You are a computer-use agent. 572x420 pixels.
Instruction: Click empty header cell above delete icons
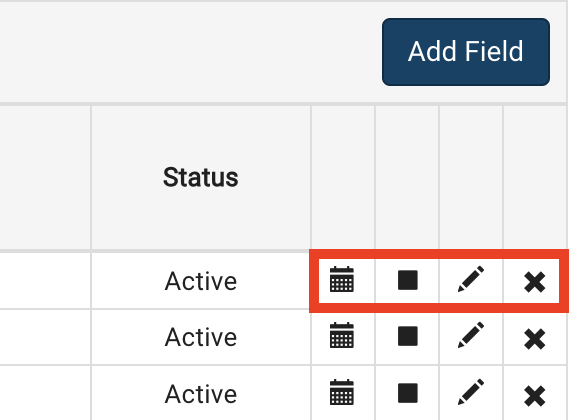[535, 178]
